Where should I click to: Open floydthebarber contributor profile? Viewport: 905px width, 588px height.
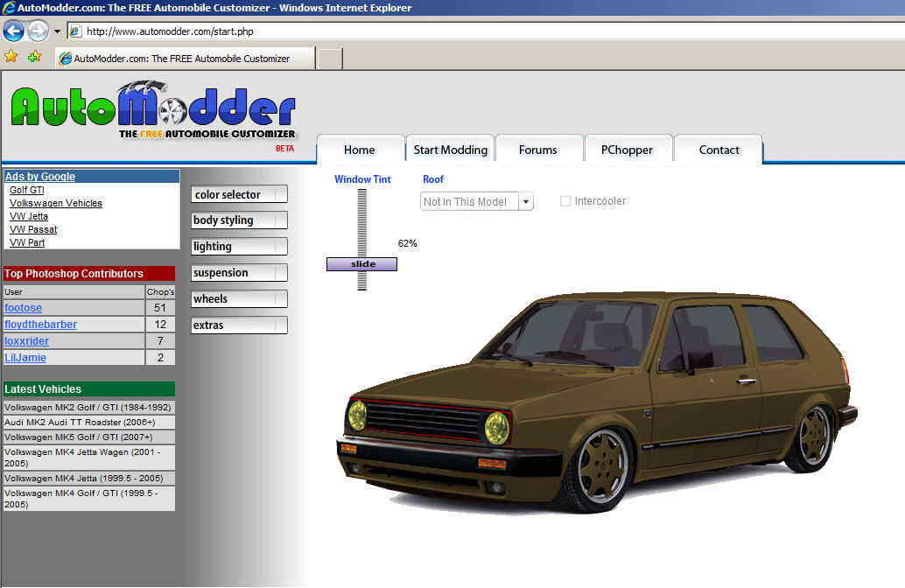[x=40, y=325]
